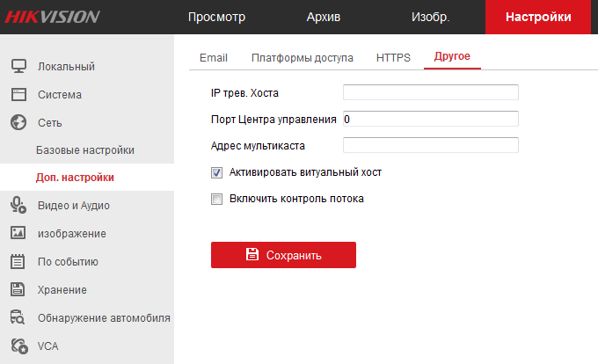Screen dimensions: 598x364
Task: Enable Включить контроль потока checkbox
Action: click(x=216, y=199)
